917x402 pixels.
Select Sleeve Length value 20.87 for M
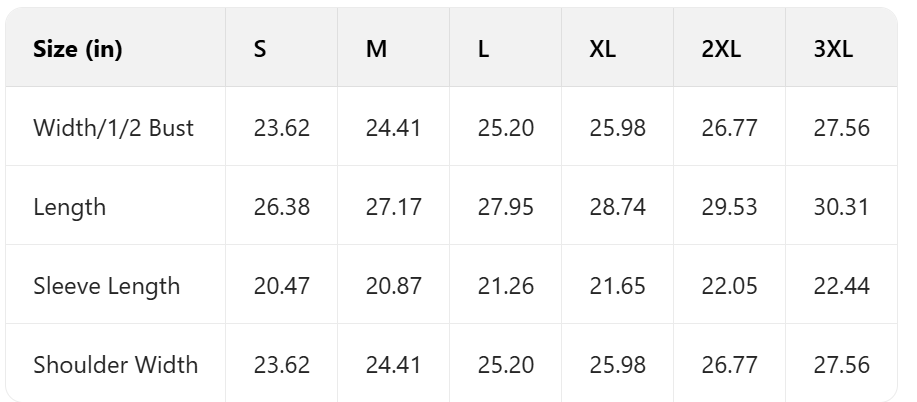pos(394,286)
